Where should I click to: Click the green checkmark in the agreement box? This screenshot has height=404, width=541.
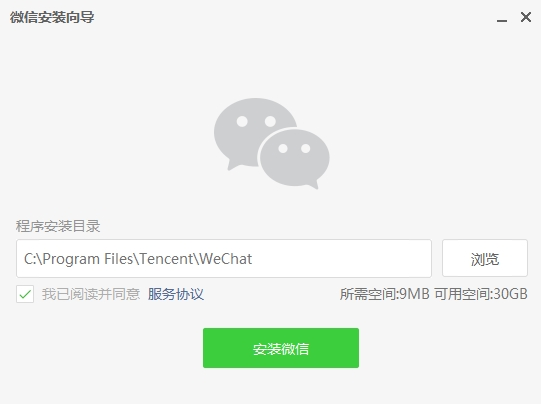click(x=25, y=294)
